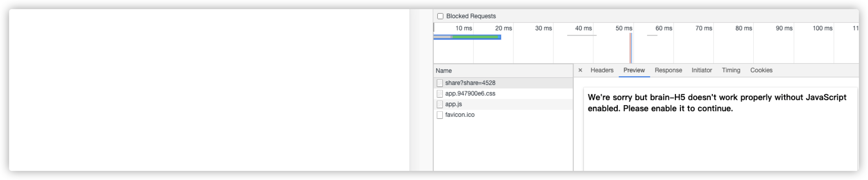Select the share?share=4528 request name
This screenshot has height=180, width=868.
click(x=470, y=83)
